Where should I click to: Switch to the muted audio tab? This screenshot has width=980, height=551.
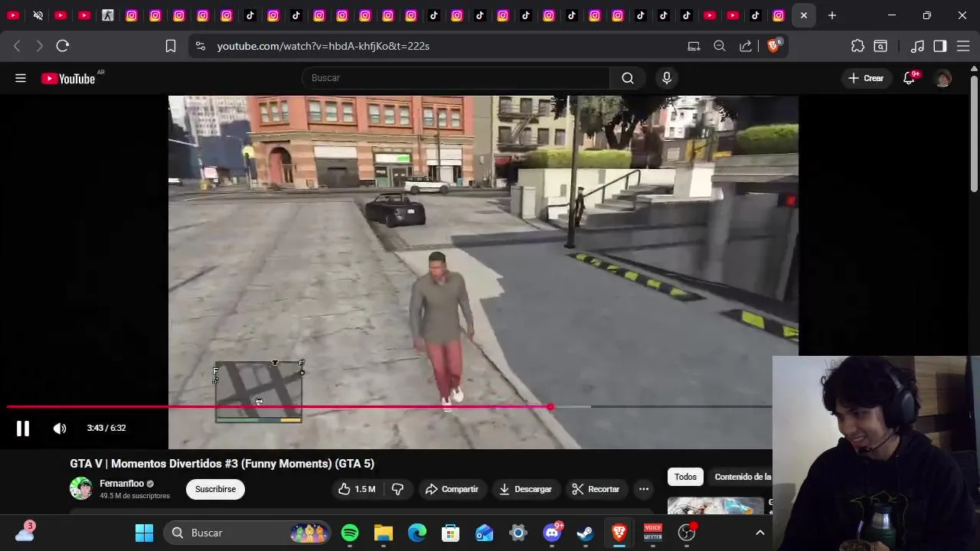click(38, 15)
